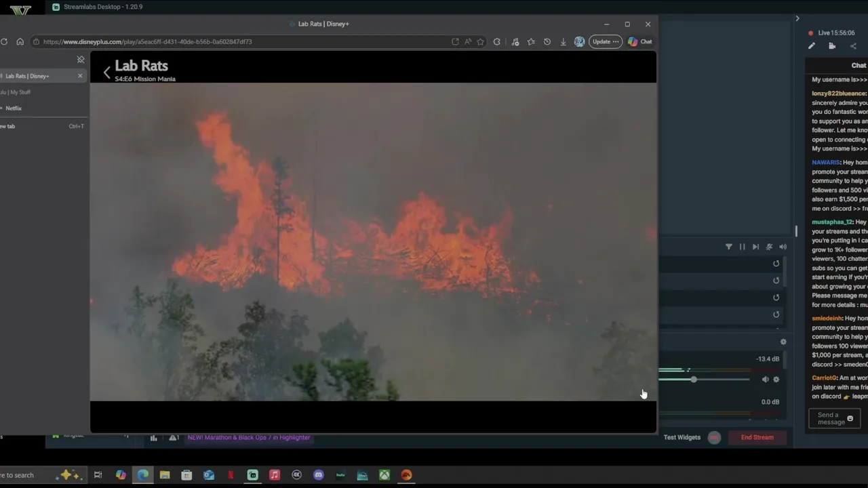The height and width of the screenshot is (488, 868).
Task: Click the Streamlabs edit stream info pencil
Action: (811, 46)
